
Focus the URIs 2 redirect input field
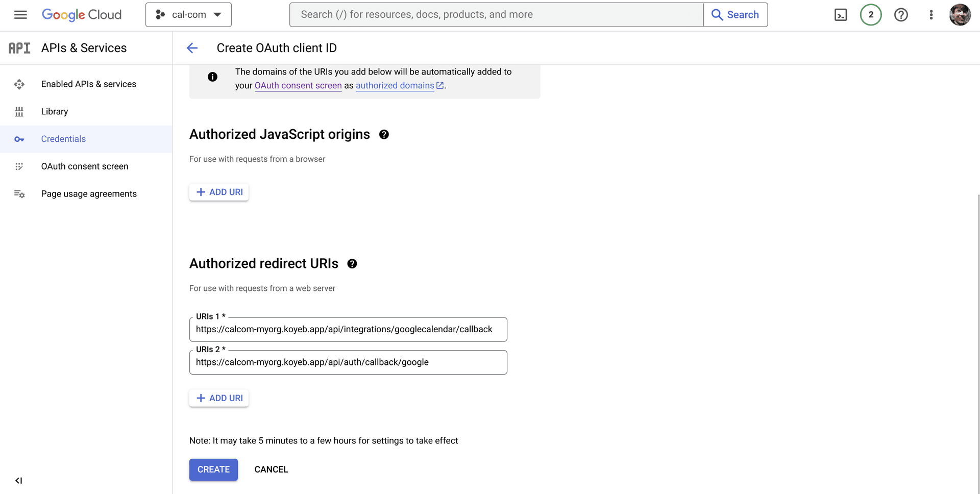coord(348,362)
